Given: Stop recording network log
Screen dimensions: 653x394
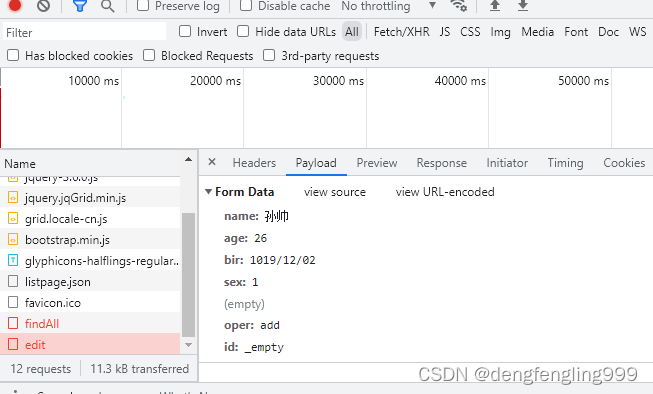Looking at the screenshot, I should (15, 5).
